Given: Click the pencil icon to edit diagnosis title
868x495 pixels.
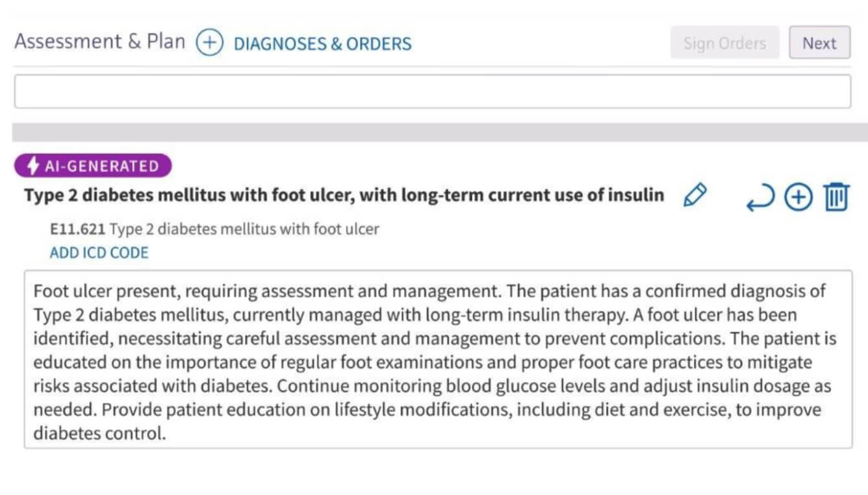Looking at the screenshot, I should [695, 195].
